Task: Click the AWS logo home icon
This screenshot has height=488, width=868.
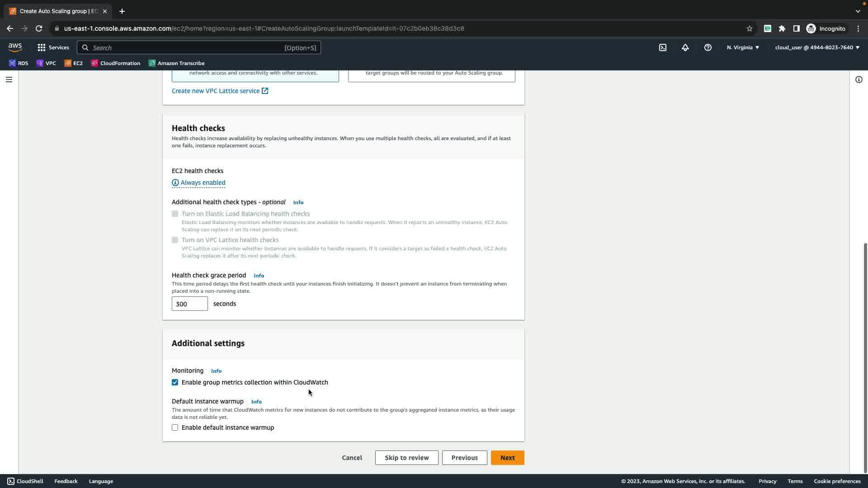Action: pos(15,47)
